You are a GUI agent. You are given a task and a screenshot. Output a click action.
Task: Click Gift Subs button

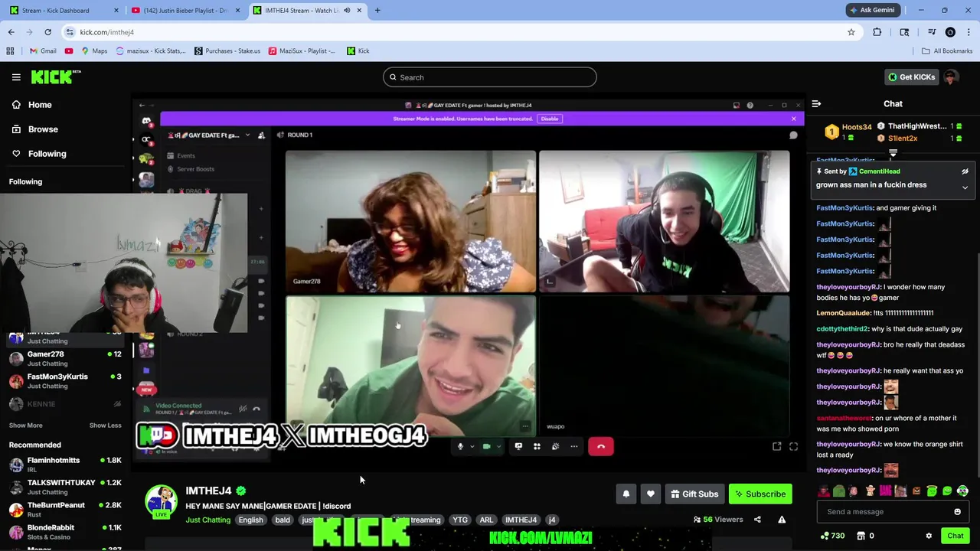[694, 494]
